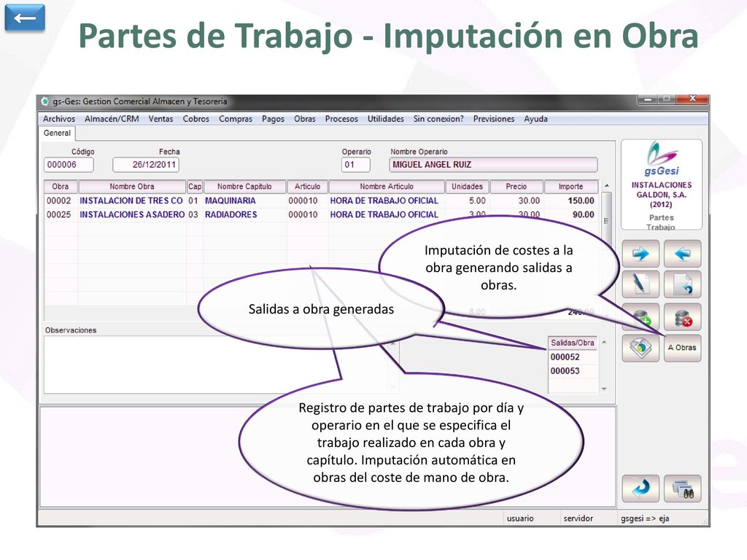Click Salidas/Obra list scroll down arrow
The image size is (747, 560).
[x=604, y=389]
